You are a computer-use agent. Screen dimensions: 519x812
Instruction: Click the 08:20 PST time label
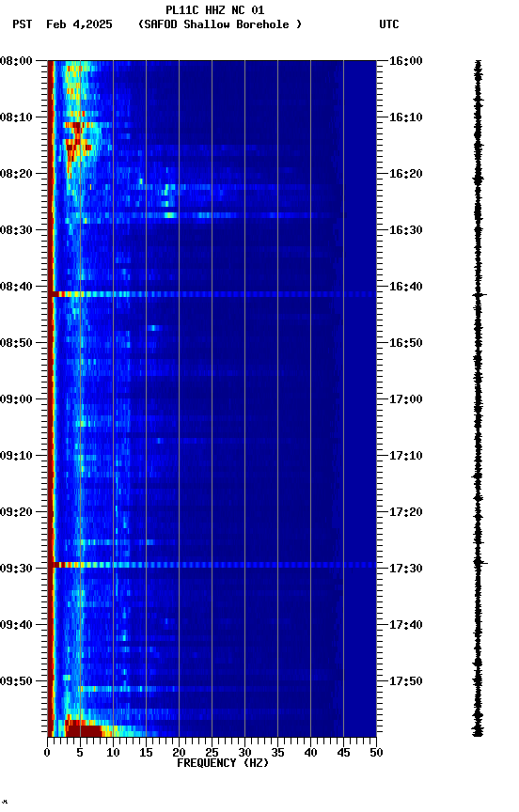[16, 174]
